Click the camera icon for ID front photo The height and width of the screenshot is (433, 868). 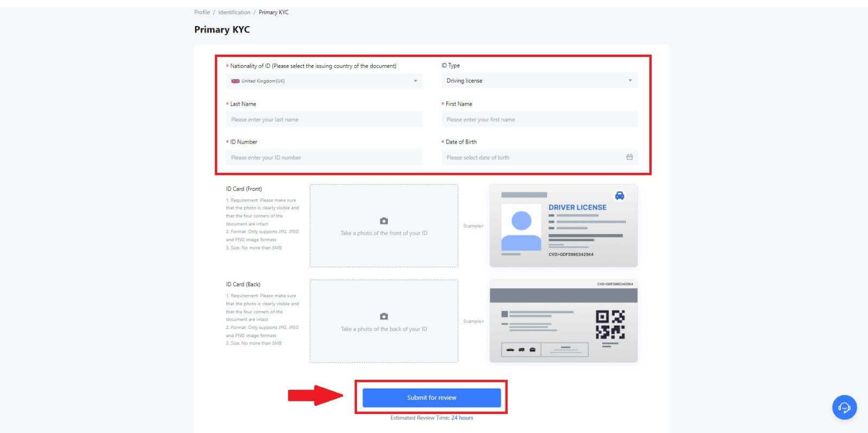pos(384,221)
